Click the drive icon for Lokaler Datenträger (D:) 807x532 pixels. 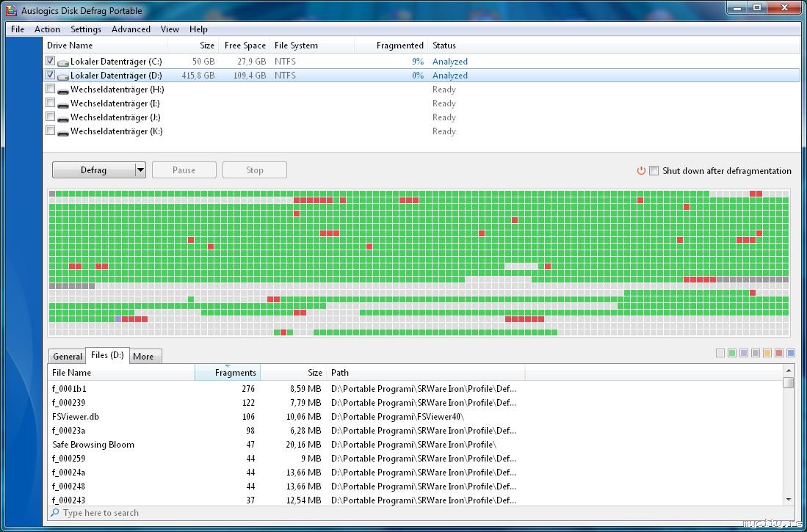pyautogui.click(x=63, y=76)
